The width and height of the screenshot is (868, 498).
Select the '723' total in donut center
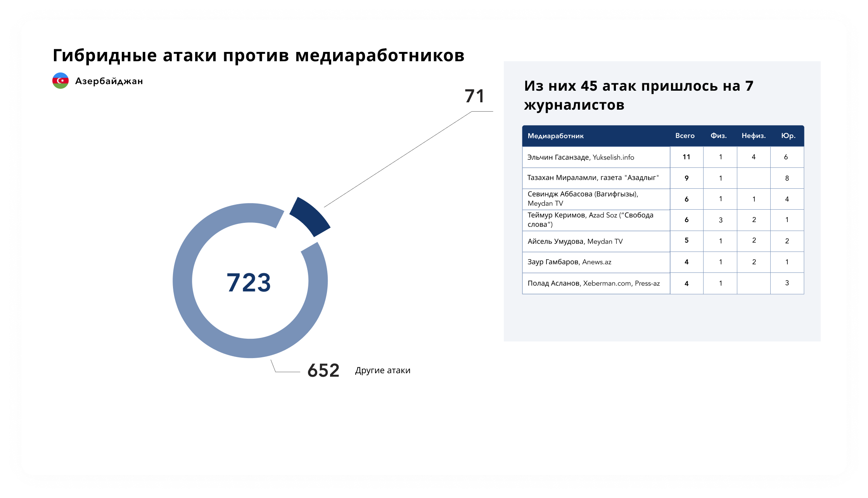[249, 282]
